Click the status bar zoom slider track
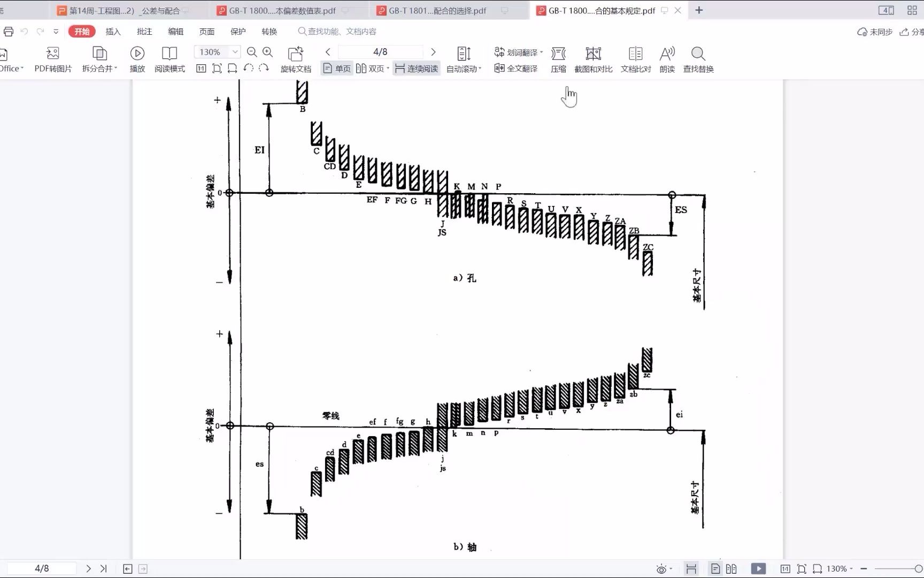Image resolution: width=924 pixels, height=578 pixels. [898, 569]
